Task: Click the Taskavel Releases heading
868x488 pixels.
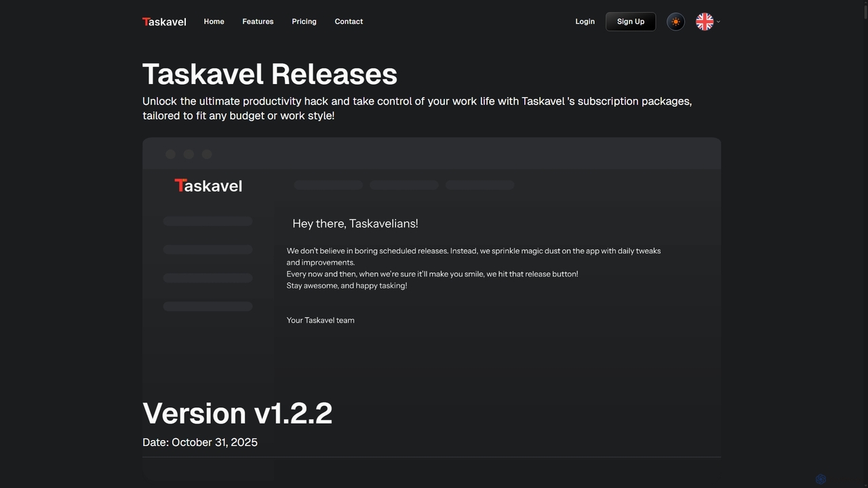Action: pos(270,74)
